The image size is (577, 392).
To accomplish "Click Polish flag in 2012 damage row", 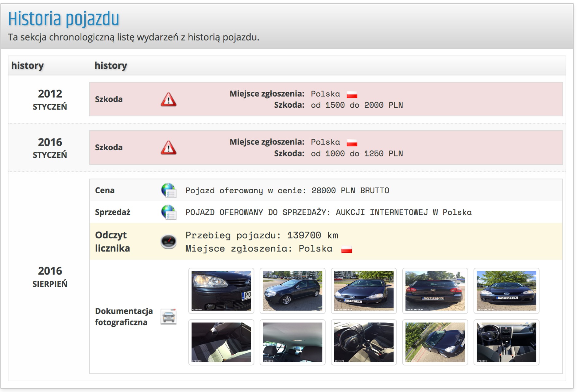I will point(352,94).
